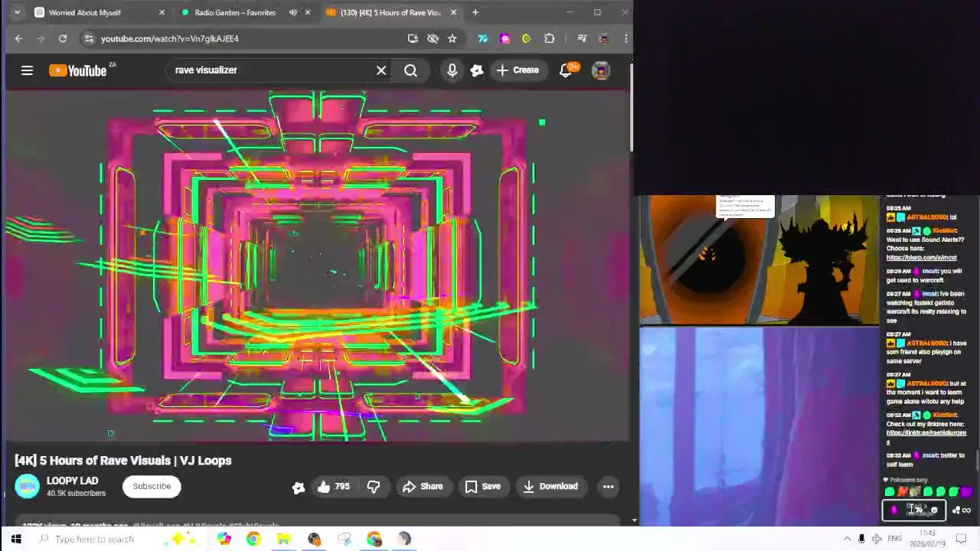Viewport: 980px width, 551px height.
Task: Open LOOPY LAD channel avatar
Action: click(x=27, y=487)
